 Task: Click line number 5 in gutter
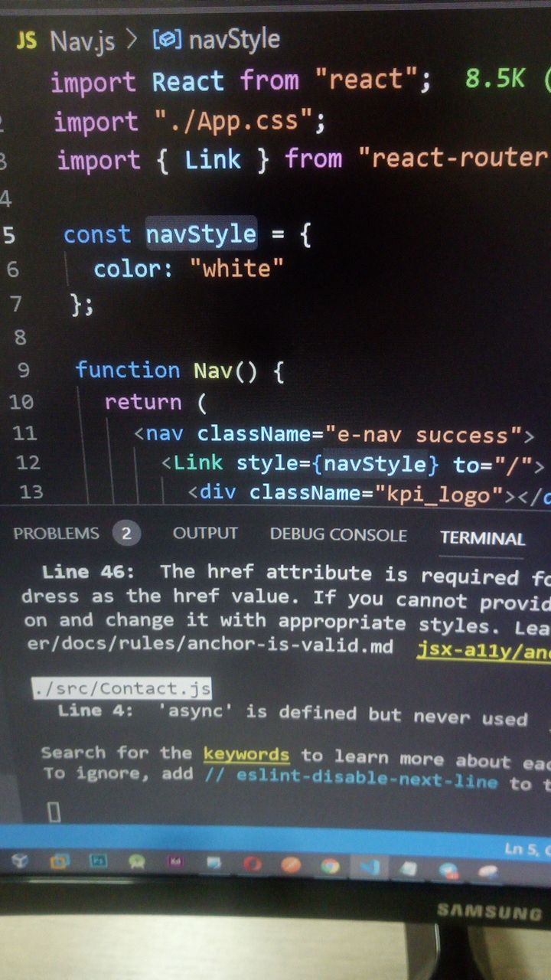(x=8, y=234)
